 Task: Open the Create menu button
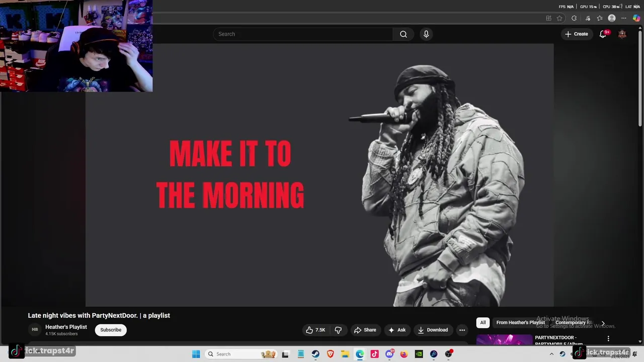[576, 34]
